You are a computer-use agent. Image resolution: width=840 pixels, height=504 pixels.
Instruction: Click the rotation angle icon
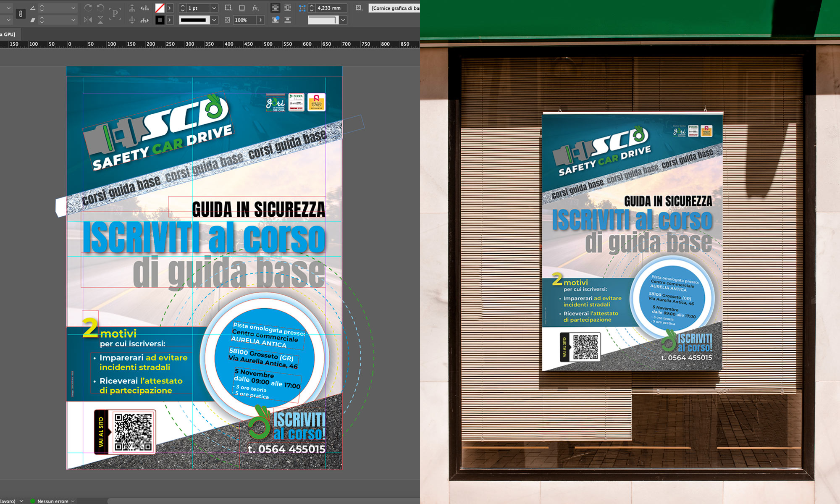click(x=32, y=8)
